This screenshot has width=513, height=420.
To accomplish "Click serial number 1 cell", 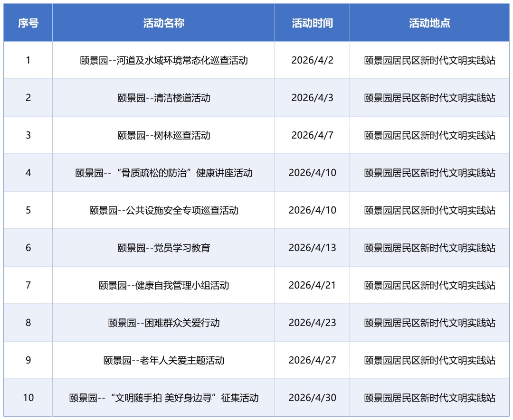I will pos(28,60).
